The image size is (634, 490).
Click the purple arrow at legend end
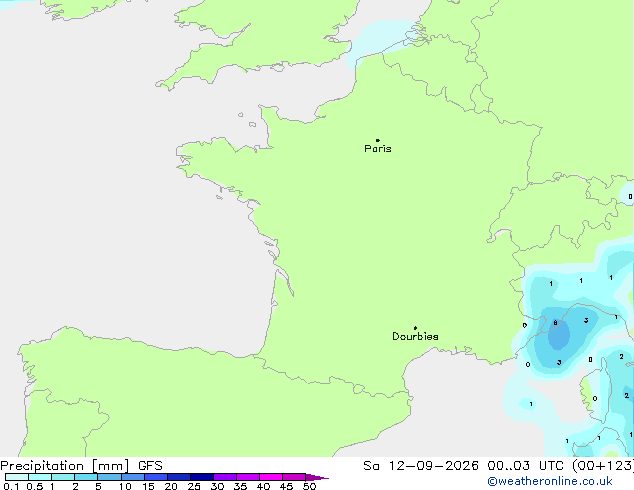[317, 477]
